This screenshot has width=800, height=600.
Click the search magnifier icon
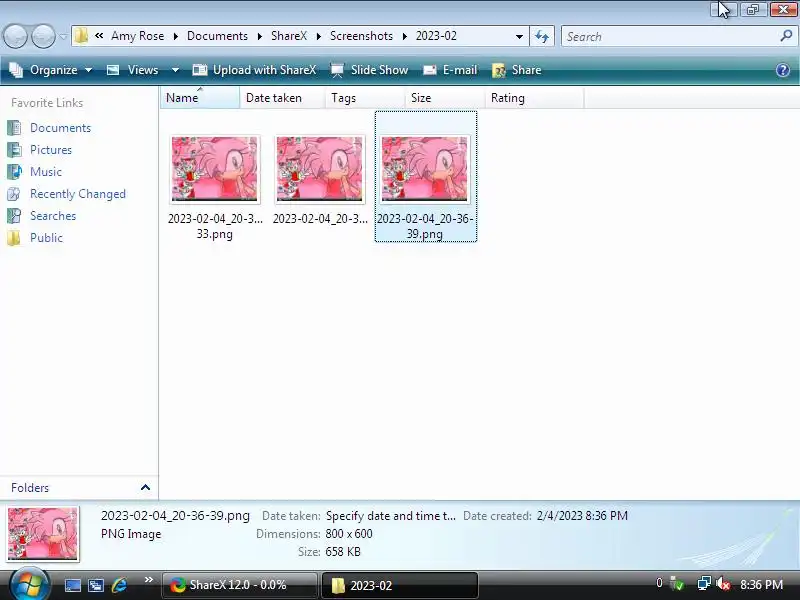click(x=786, y=36)
